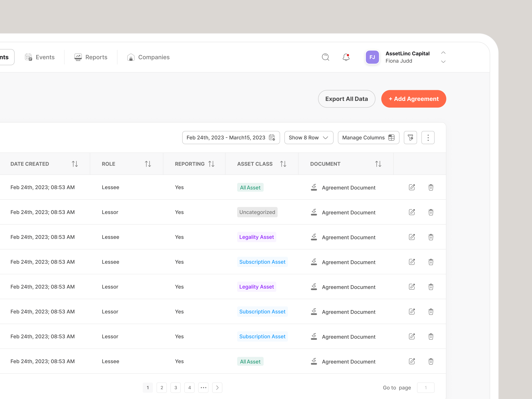Edit the last All Asset row
This screenshot has height=399, width=532.
click(412, 361)
